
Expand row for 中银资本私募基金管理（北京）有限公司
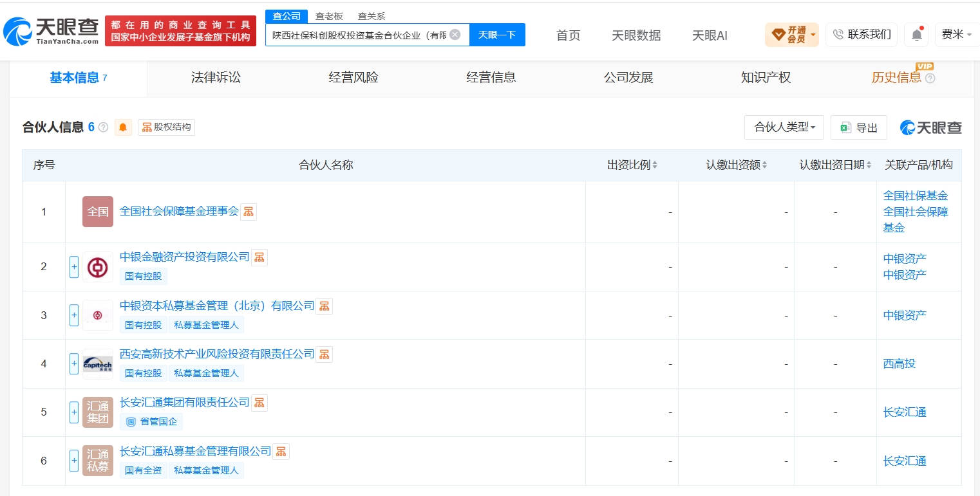[x=74, y=315]
